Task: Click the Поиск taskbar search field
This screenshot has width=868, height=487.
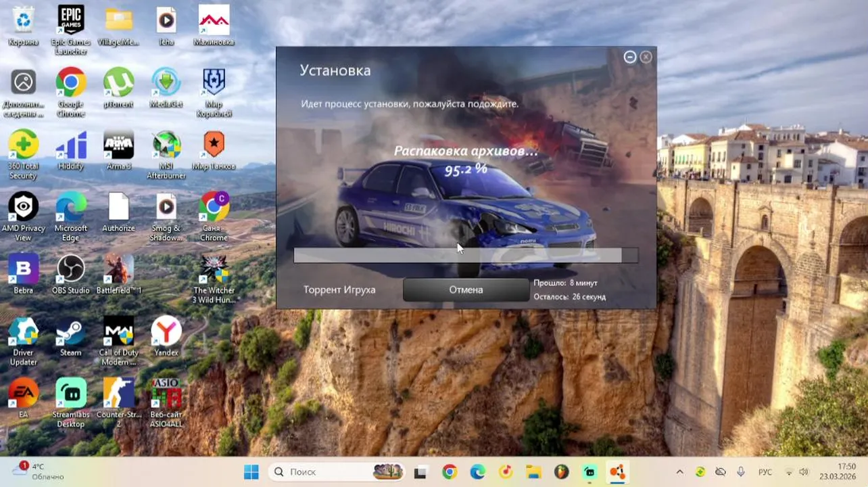Action: coord(336,471)
